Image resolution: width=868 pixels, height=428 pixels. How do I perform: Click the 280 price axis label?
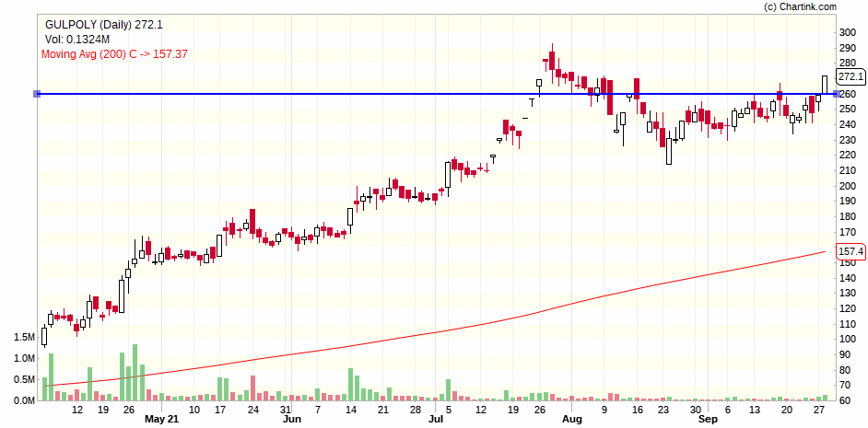(848, 64)
